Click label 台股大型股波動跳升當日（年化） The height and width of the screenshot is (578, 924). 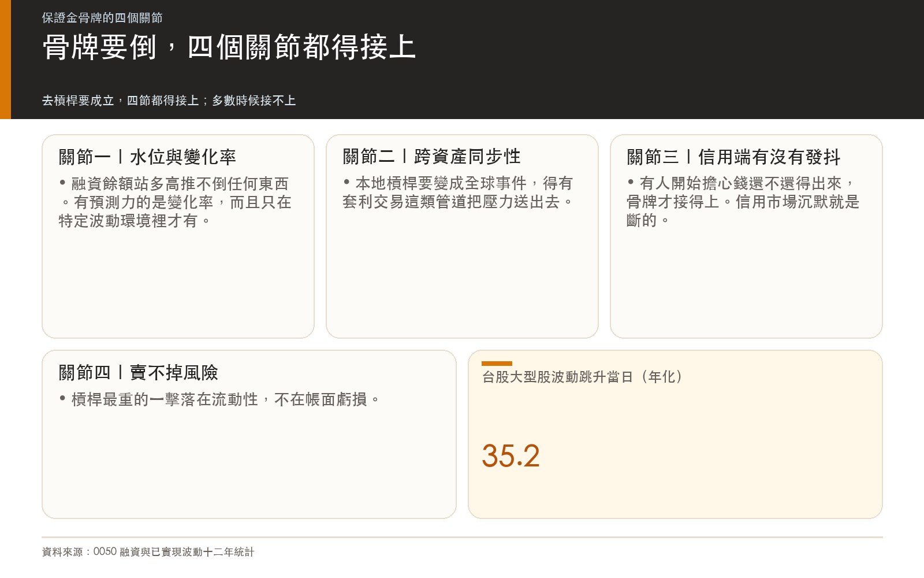(x=583, y=377)
